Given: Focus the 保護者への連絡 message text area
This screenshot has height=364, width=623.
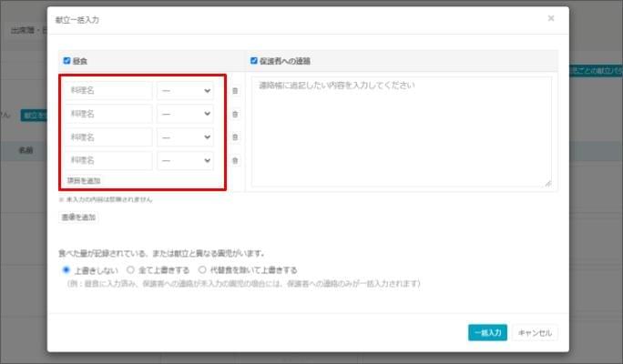Looking at the screenshot, I should (x=402, y=132).
